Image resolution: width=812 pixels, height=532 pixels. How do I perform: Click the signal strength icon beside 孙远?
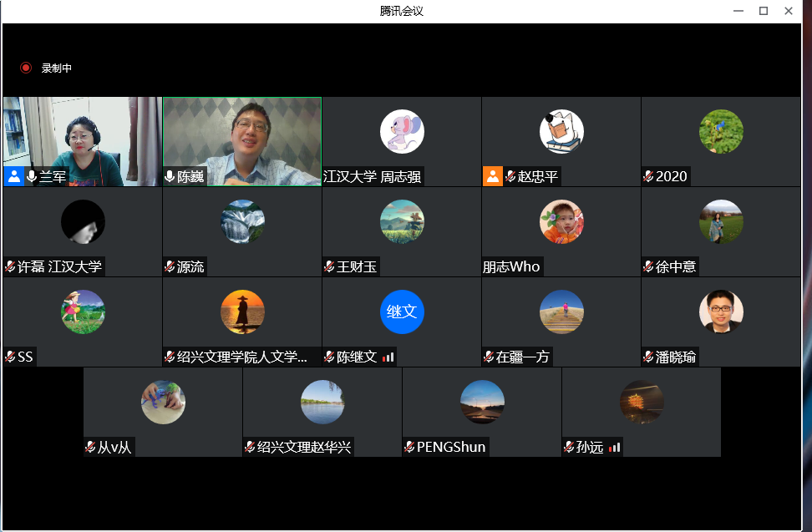tap(615, 447)
